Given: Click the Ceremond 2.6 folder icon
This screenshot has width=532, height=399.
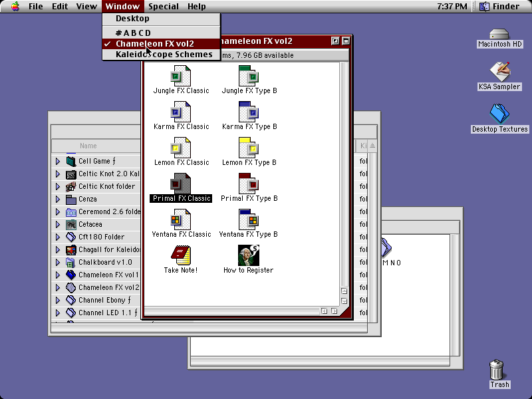Looking at the screenshot, I should 71,212.
